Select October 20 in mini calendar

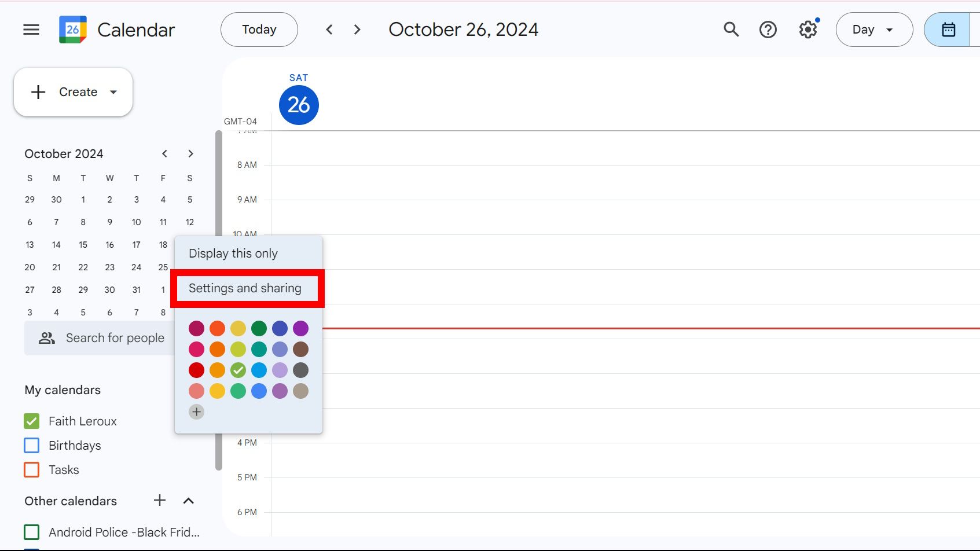tap(30, 267)
